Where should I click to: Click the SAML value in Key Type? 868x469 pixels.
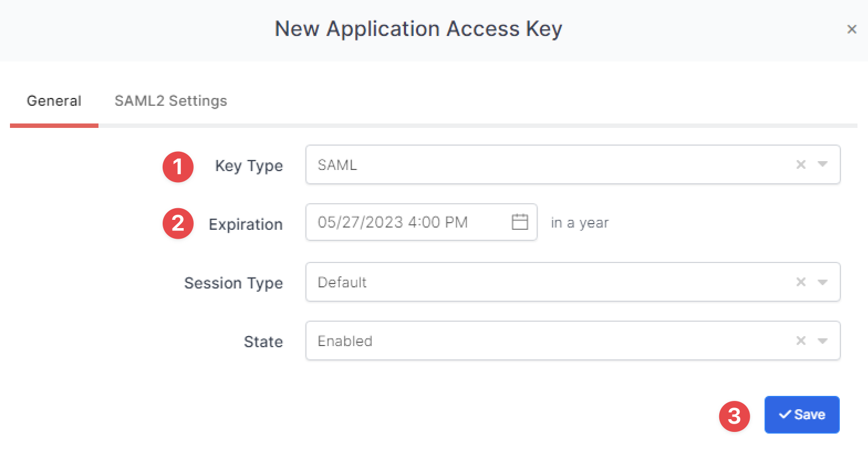pyautogui.click(x=336, y=164)
